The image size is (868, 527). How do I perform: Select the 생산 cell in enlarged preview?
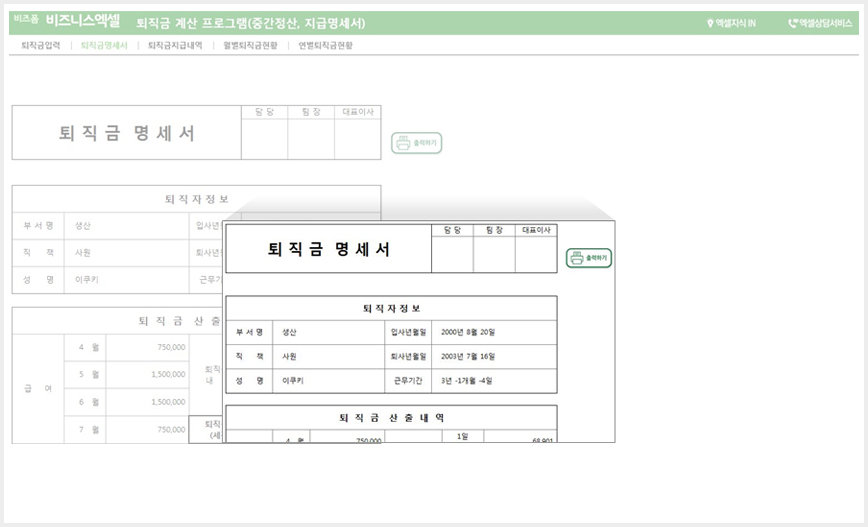click(x=329, y=332)
